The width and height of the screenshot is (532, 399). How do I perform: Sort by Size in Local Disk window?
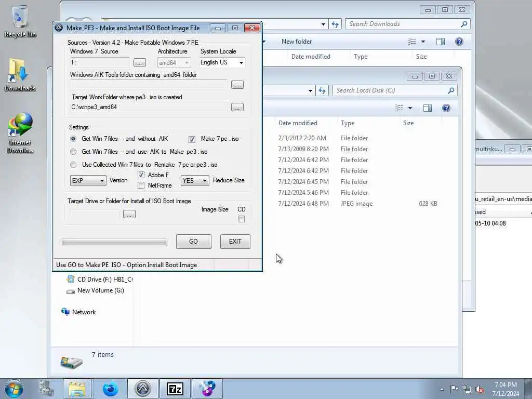[x=408, y=123]
